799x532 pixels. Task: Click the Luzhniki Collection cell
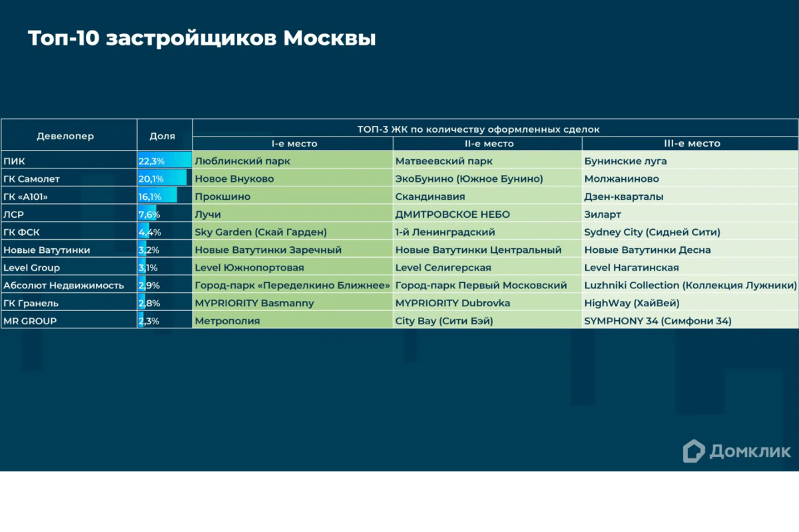click(690, 286)
